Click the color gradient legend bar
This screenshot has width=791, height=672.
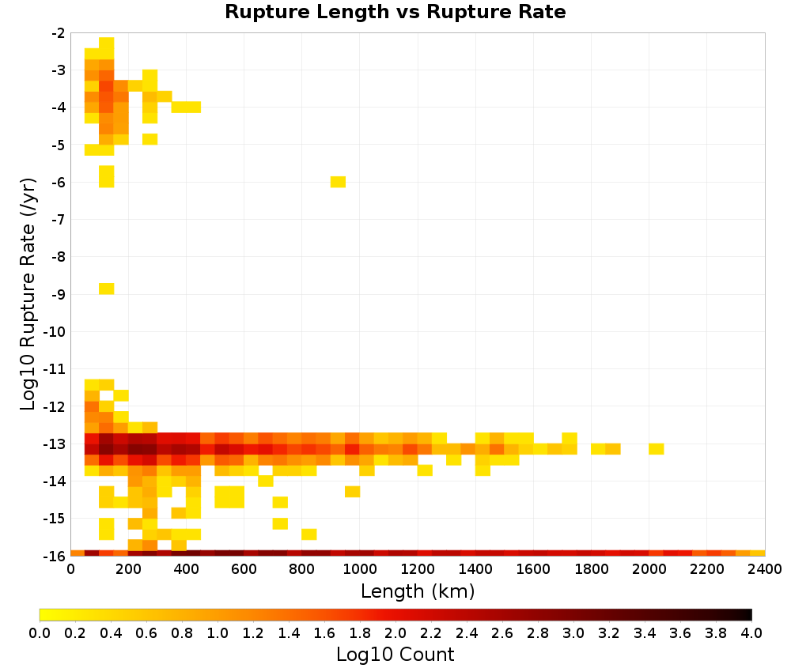pyautogui.click(x=395, y=614)
